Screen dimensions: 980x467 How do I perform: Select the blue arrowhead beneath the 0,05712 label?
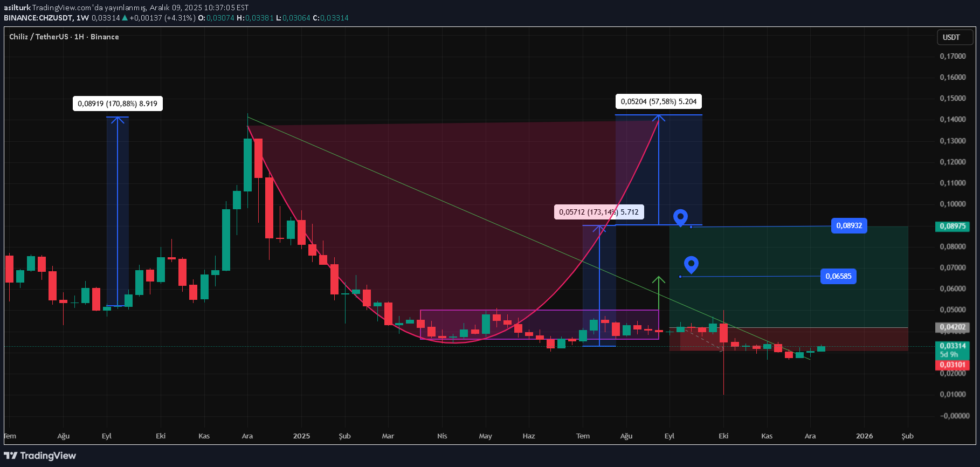[x=599, y=228]
